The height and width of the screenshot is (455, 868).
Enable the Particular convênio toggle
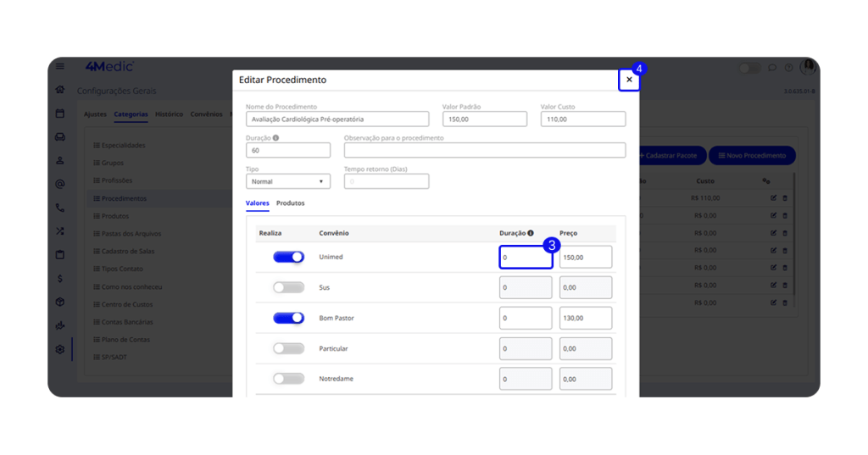coord(288,348)
